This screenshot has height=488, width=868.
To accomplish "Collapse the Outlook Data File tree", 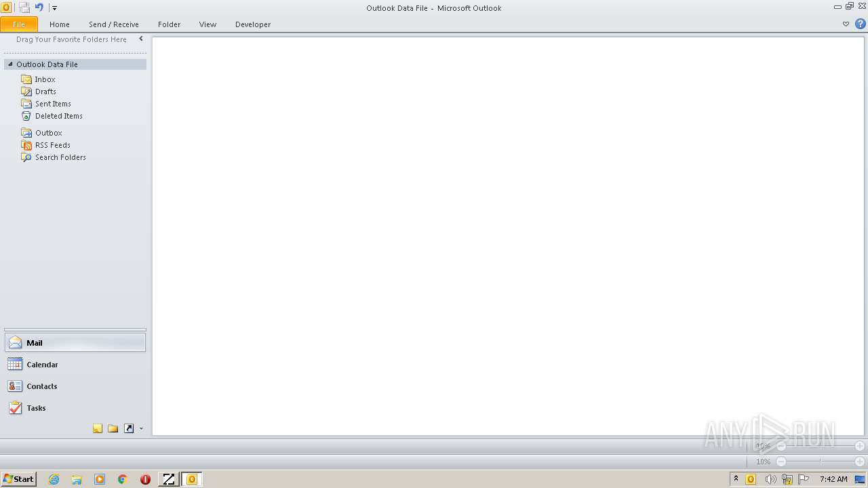I will (10, 64).
